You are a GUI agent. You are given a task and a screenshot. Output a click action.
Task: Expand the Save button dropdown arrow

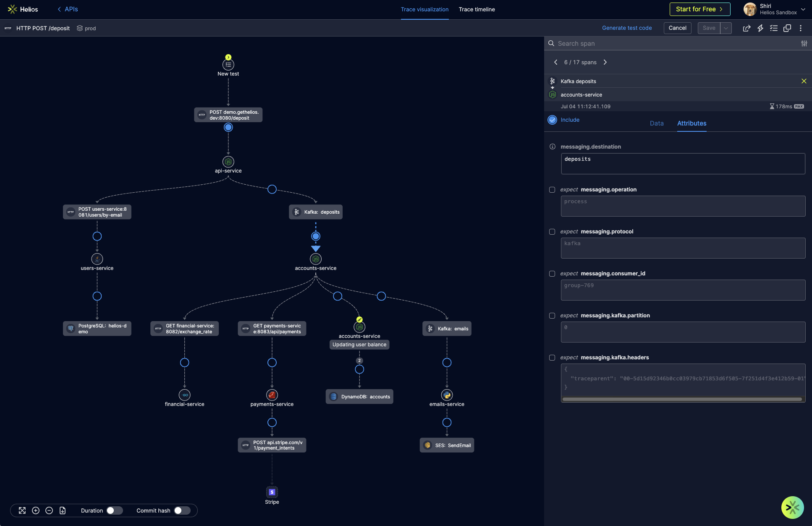point(726,28)
